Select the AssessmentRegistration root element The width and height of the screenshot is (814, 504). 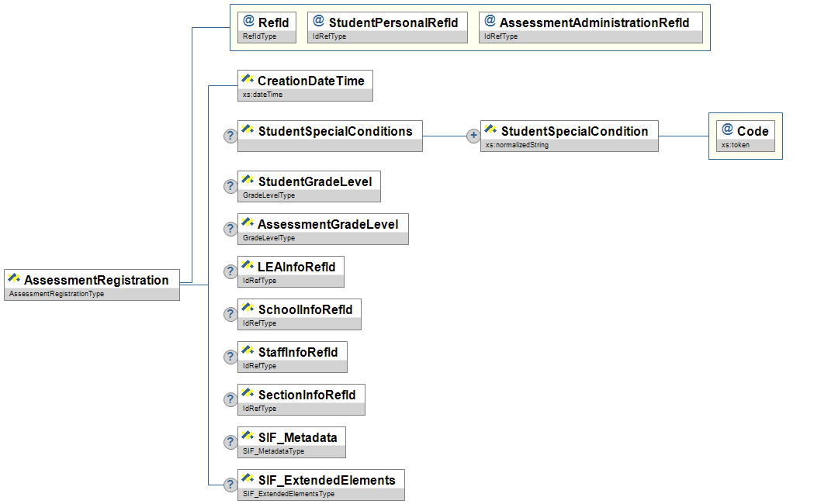point(92,280)
